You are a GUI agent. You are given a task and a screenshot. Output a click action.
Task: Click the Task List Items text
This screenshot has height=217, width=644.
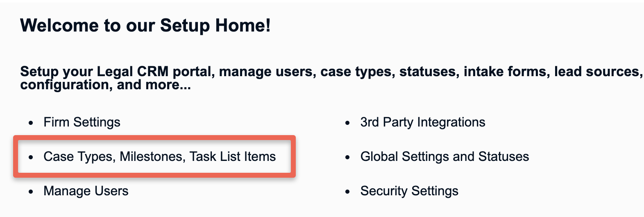[x=233, y=156]
